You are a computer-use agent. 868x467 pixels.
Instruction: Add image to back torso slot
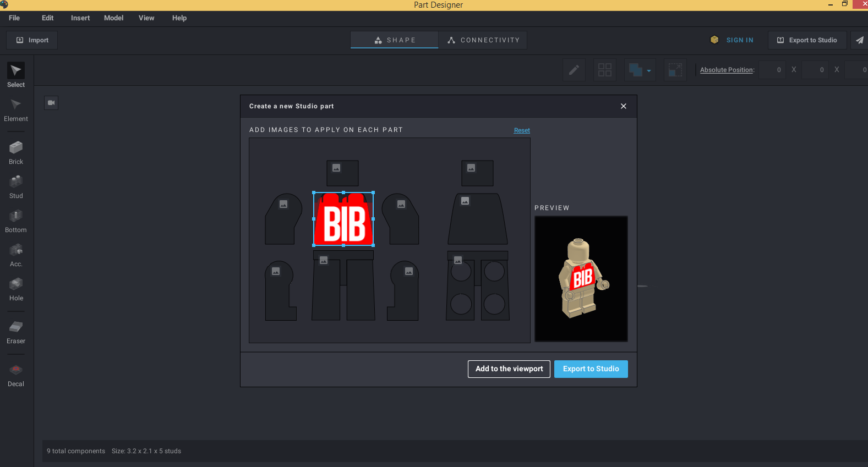tap(465, 201)
